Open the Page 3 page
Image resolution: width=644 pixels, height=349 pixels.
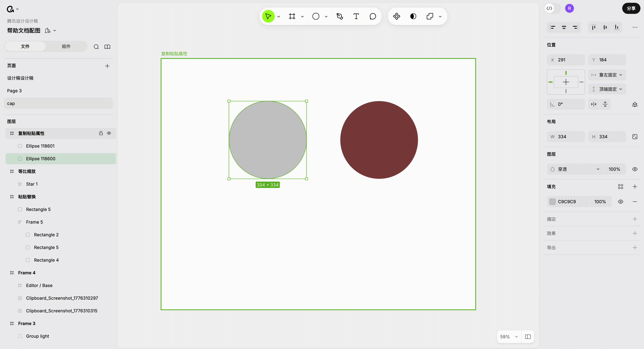(14, 91)
